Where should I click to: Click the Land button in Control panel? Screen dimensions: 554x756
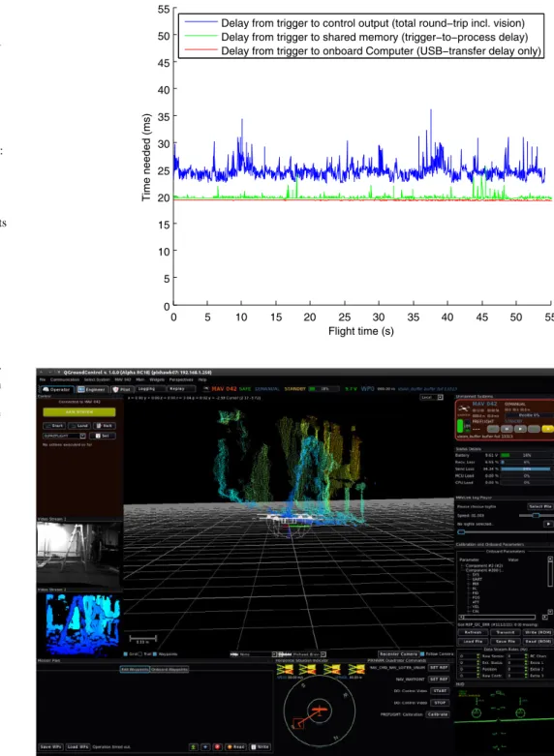[x=78, y=426]
